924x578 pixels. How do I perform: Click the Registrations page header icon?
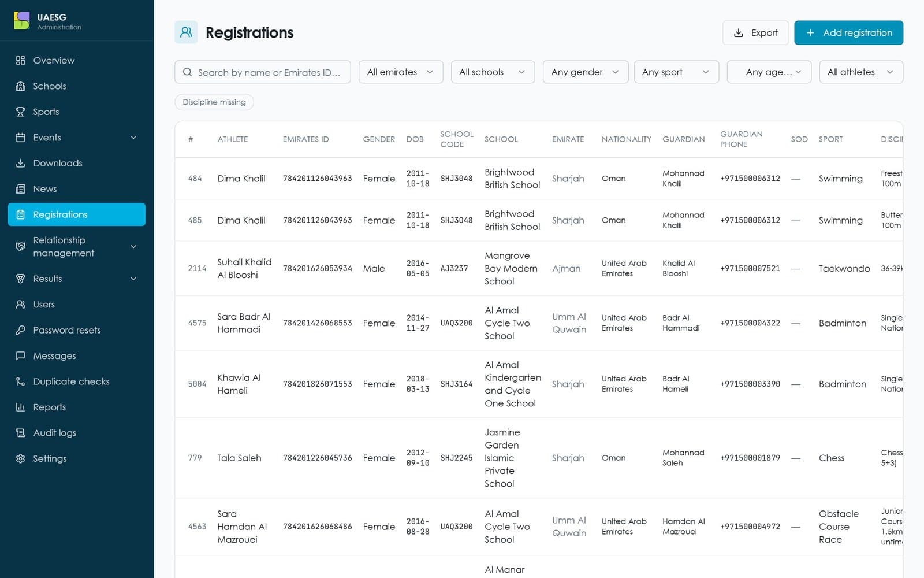click(x=186, y=32)
